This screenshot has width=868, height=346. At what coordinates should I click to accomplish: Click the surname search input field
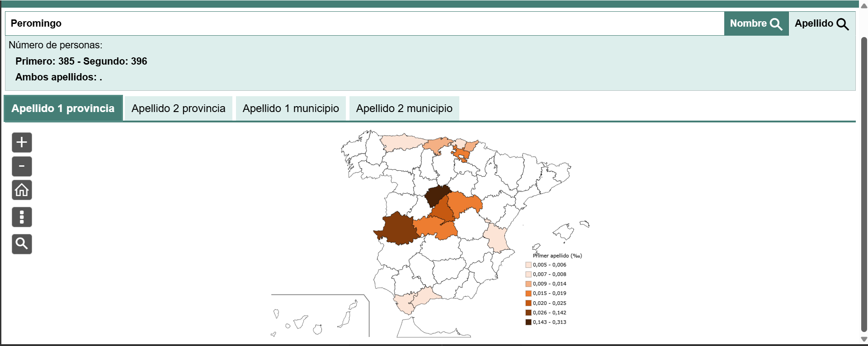point(362,23)
